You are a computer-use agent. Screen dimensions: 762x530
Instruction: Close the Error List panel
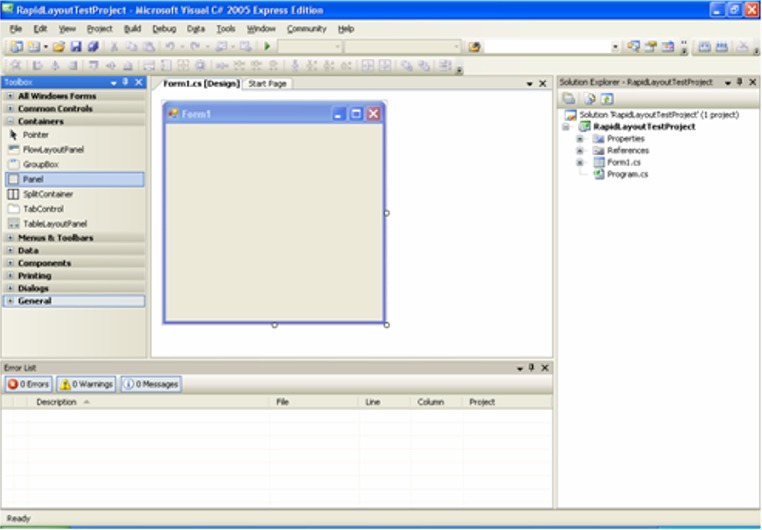point(545,368)
